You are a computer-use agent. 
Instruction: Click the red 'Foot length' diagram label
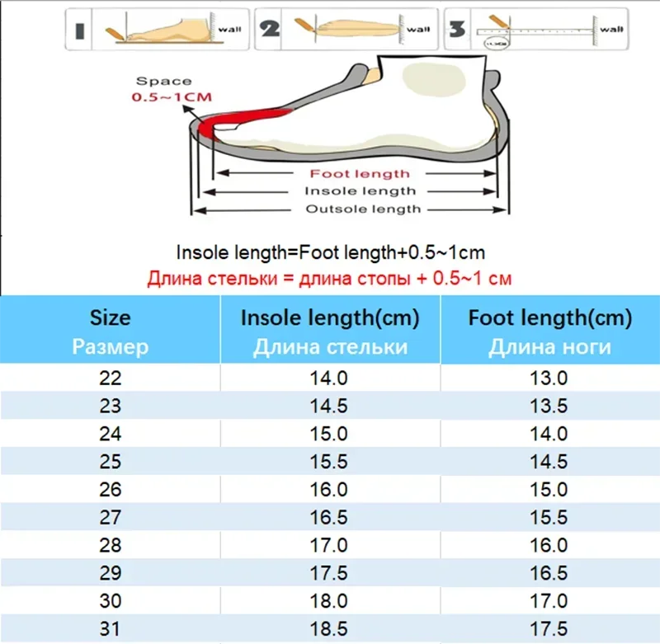[360, 174]
